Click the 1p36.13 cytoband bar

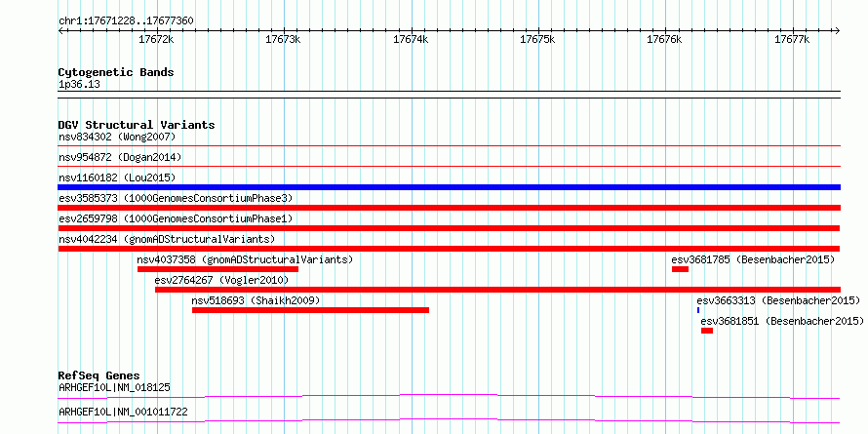coord(449,94)
